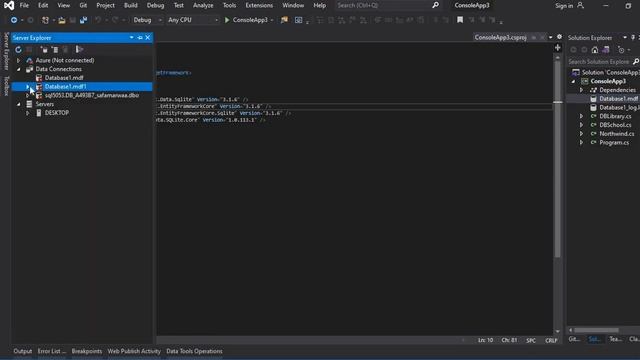Expand the DESKTOP server node
This screenshot has width=640, height=360.
pos(28,113)
